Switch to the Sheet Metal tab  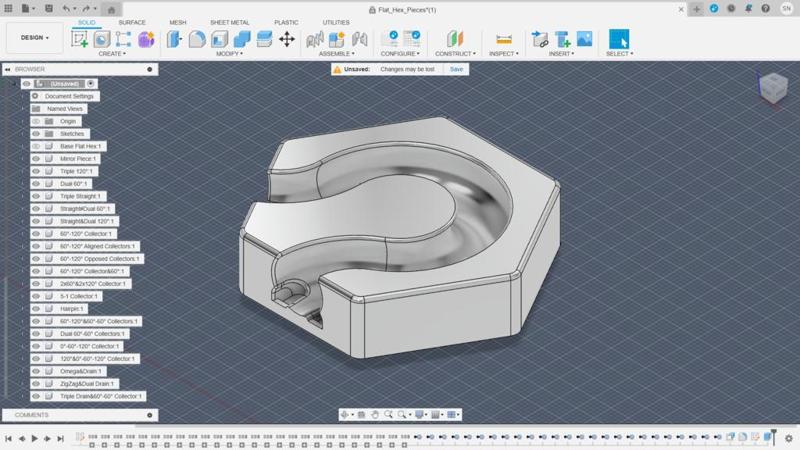point(229,22)
